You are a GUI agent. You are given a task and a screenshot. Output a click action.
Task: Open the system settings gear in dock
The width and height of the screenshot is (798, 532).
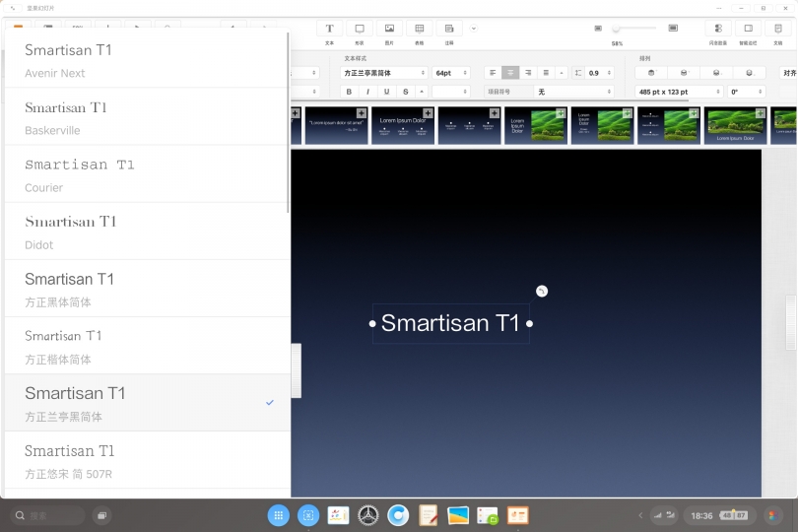(367, 515)
